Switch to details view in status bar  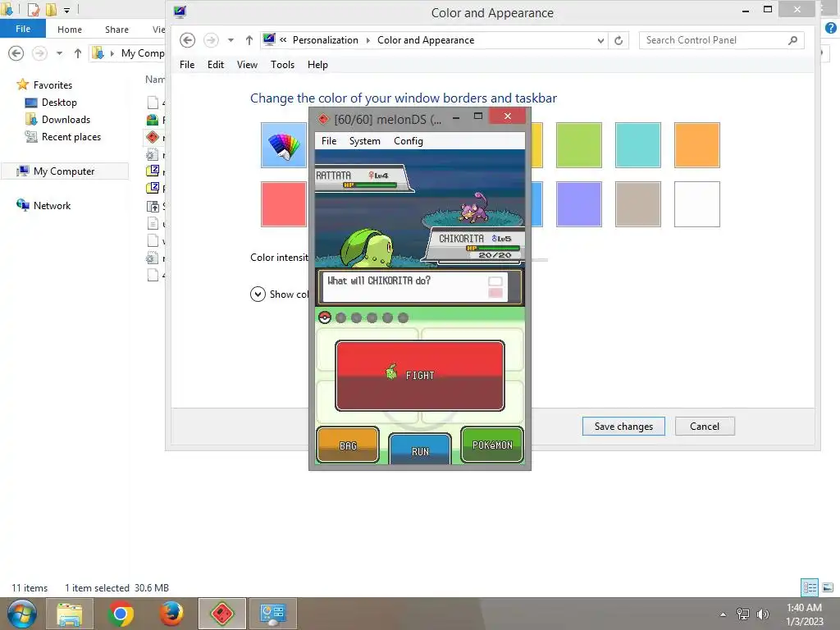click(810, 587)
